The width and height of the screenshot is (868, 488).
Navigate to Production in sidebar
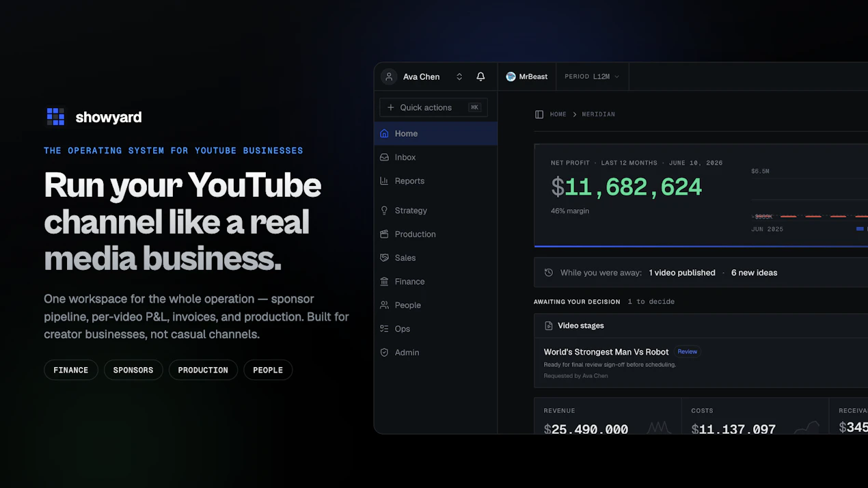pos(436,234)
